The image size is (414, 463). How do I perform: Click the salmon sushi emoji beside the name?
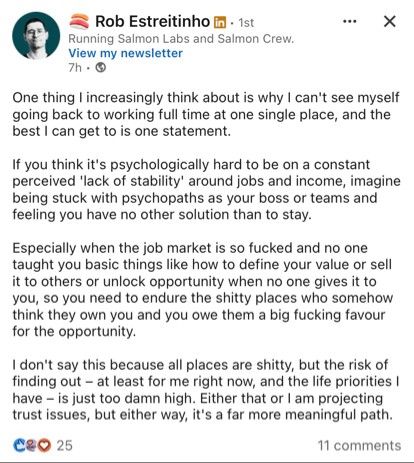(79, 21)
